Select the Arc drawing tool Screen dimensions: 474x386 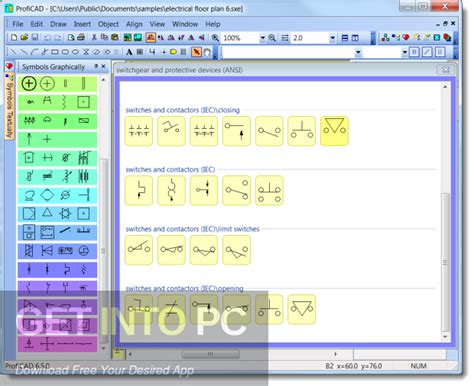34,52
